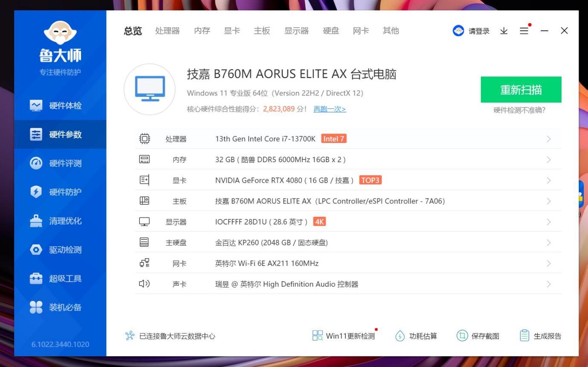588x367 pixels.
Task: Click the display monitor row icon
Action: coord(145,222)
